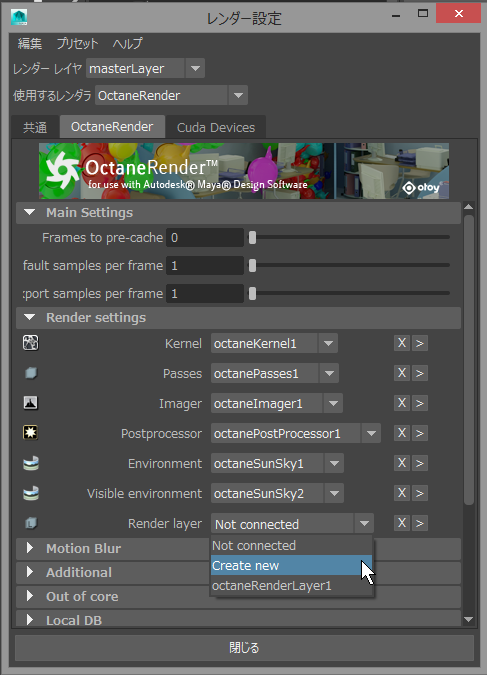Click the Postprocessor row star icon
The height and width of the screenshot is (675, 487).
(31, 433)
